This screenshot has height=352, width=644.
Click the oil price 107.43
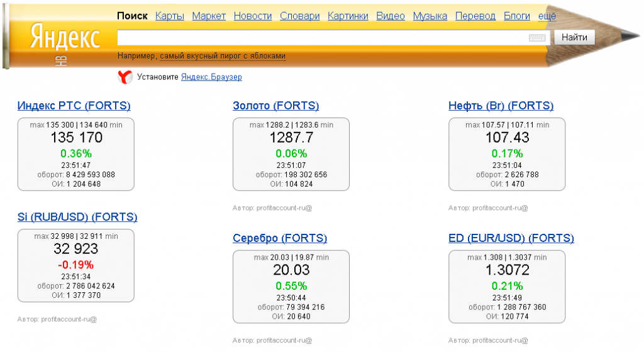point(508,138)
